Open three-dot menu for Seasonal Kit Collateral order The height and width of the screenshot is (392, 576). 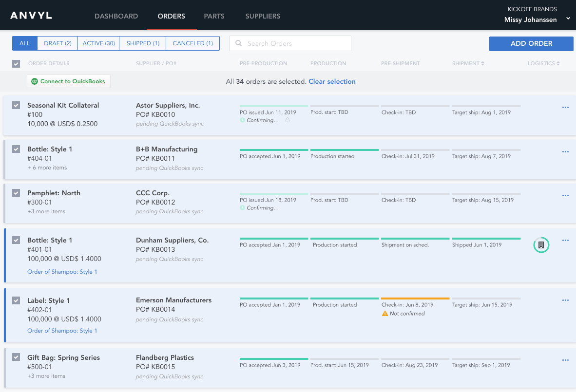[565, 108]
